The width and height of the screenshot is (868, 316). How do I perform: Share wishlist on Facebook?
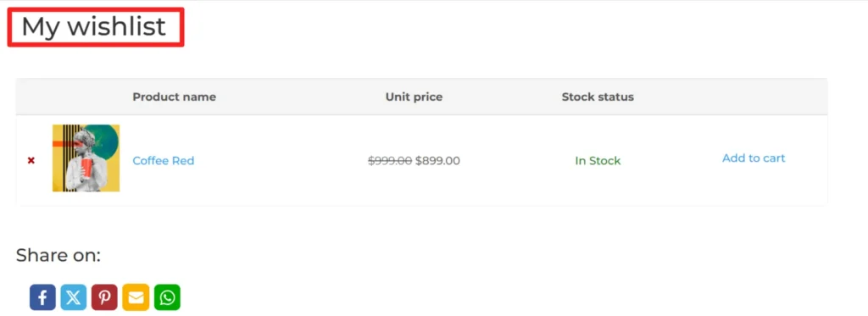tap(42, 297)
